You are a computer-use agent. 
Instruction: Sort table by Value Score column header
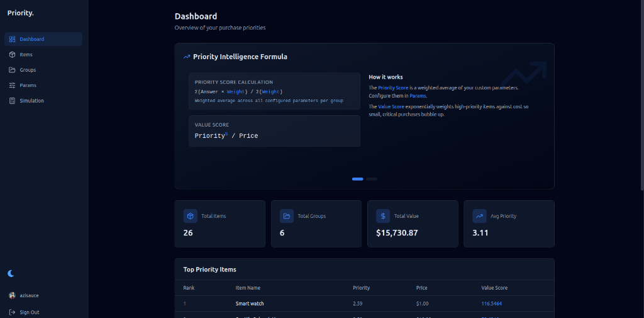click(494, 288)
